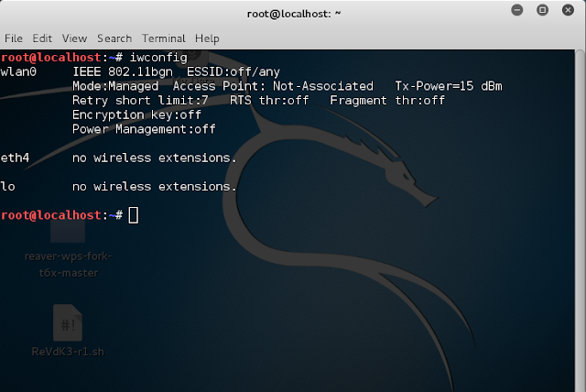Screen dimensions: 586x392
Task: Open the Edit menu
Action: click(x=42, y=38)
